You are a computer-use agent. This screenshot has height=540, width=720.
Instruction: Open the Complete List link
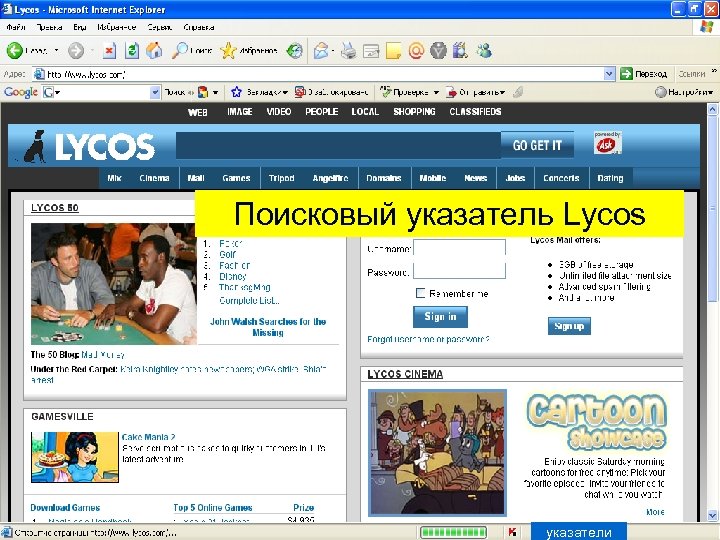tap(249, 300)
